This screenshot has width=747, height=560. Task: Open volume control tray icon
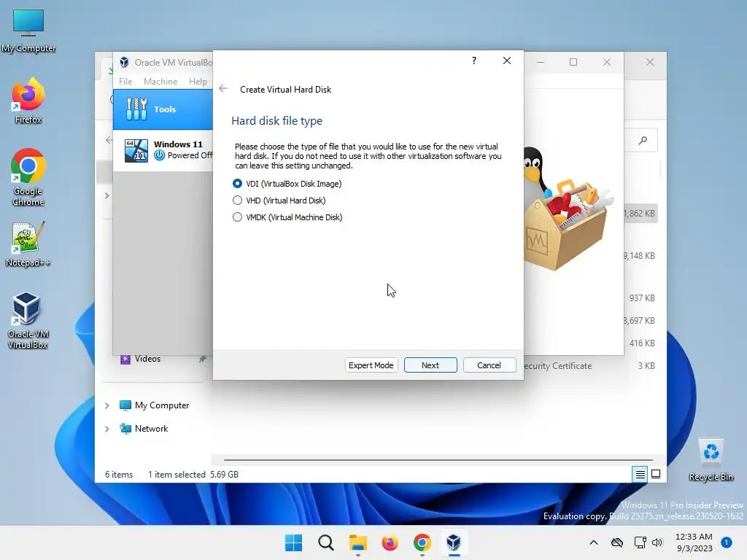pyautogui.click(x=657, y=542)
